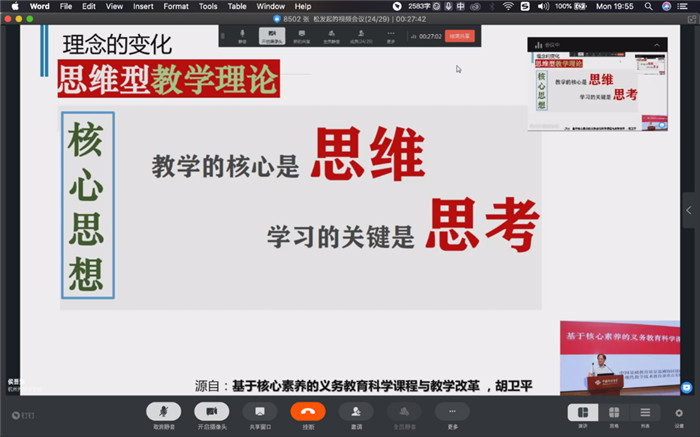The image size is (700, 437).
Task: Open the share window button
Action: click(260, 412)
